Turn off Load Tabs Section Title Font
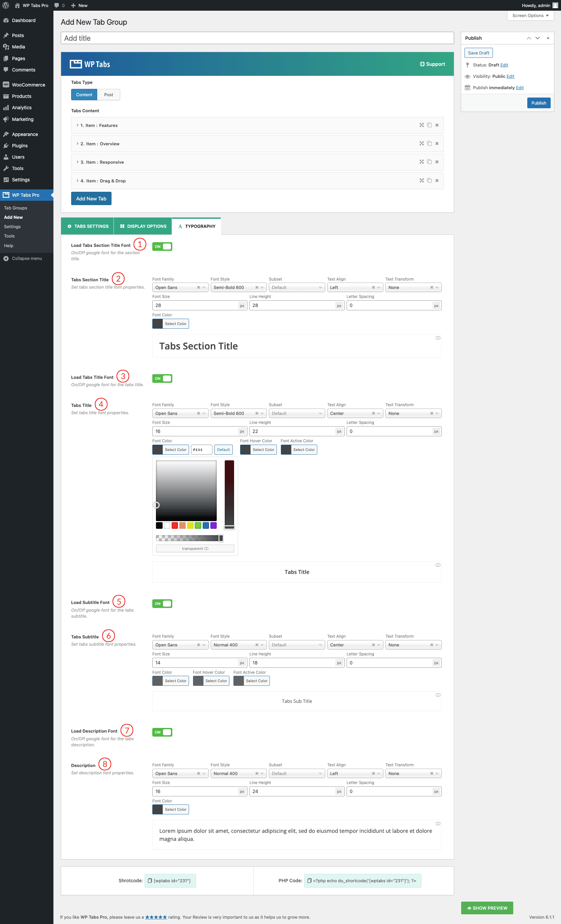Image resolution: width=561 pixels, height=924 pixels. (x=162, y=247)
